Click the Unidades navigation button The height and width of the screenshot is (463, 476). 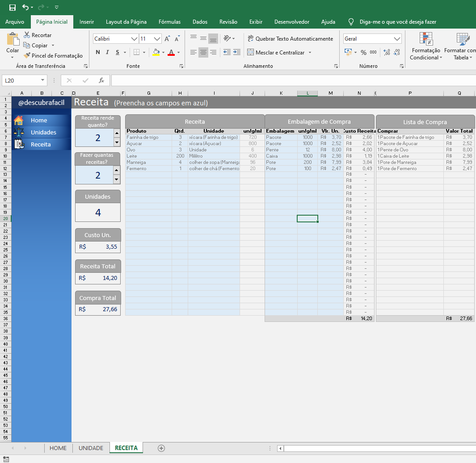coord(43,132)
